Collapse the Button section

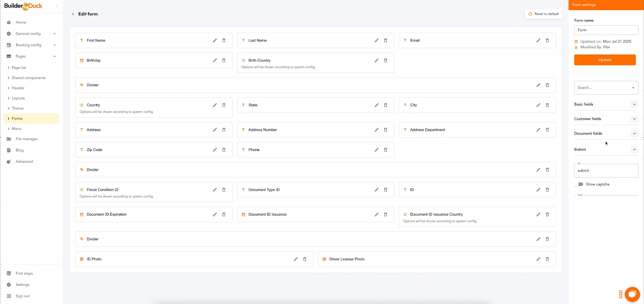point(634,149)
